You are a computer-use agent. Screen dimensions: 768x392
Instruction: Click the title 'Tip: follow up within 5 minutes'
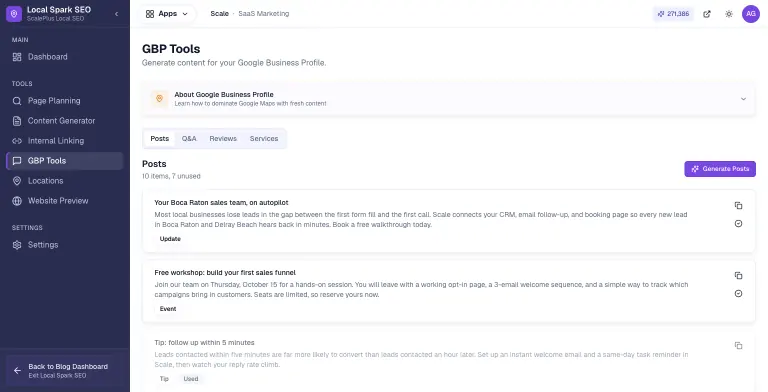[x=204, y=343]
